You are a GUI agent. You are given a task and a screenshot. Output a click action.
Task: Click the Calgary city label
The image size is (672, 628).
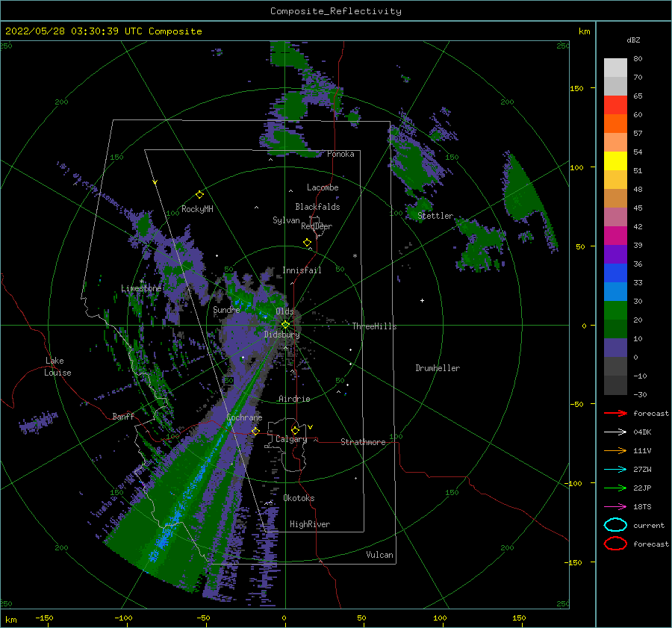click(x=291, y=439)
